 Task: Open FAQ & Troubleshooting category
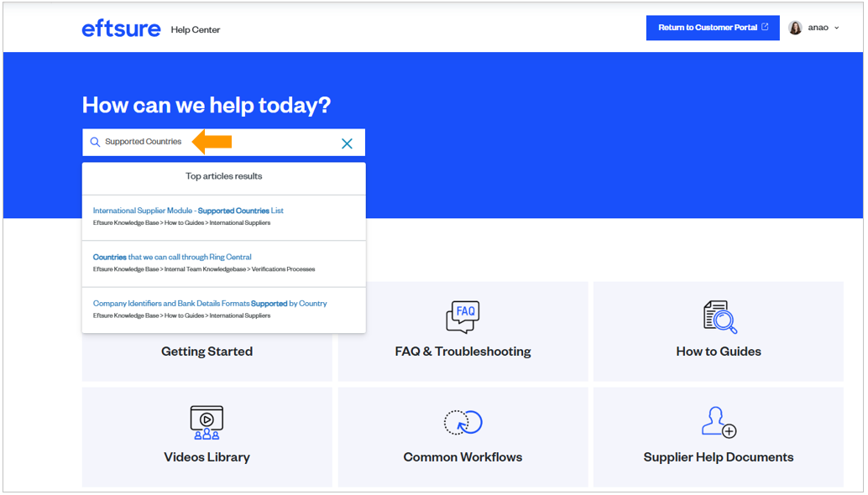click(x=463, y=331)
